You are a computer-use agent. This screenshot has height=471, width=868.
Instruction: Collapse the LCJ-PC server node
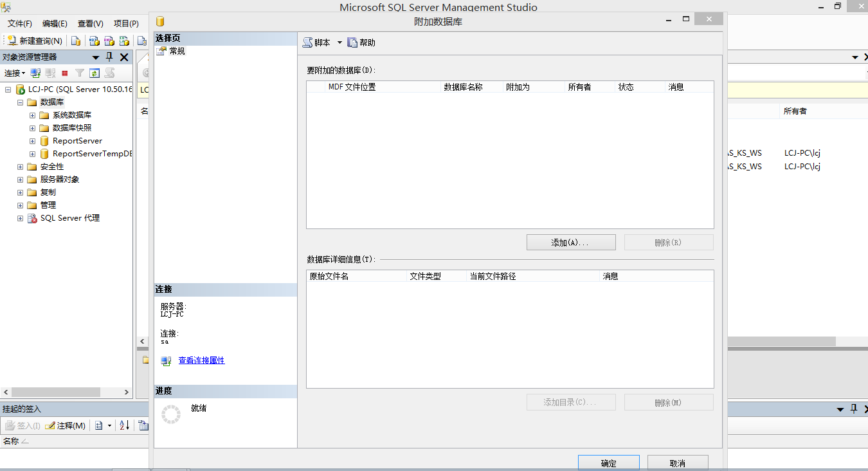coord(8,89)
